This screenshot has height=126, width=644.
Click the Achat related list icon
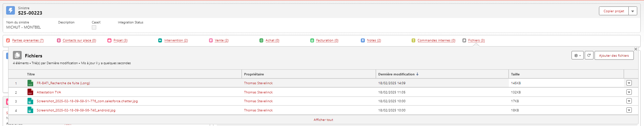(x=261, y=40)
